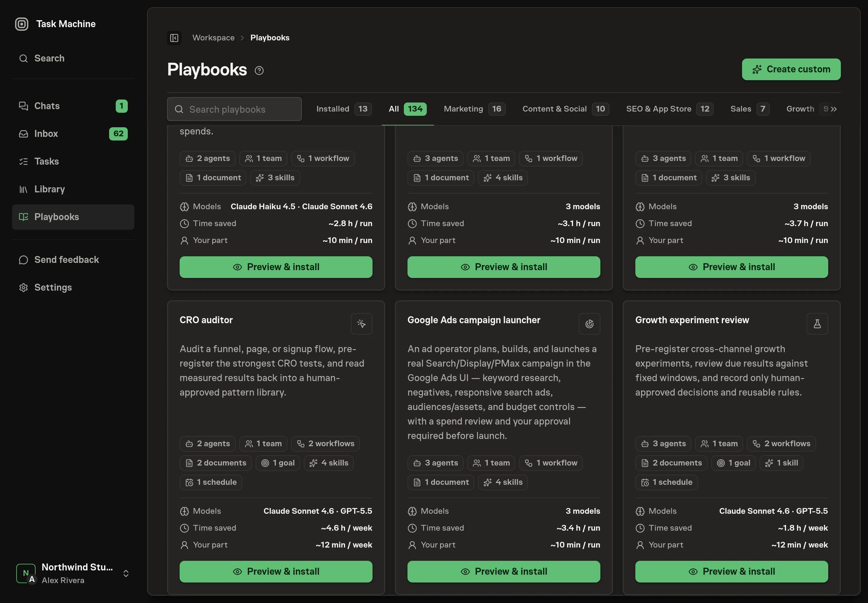Show more tabs with double chevron
This screenshot has width=868, height=603.
pyautogui.click(x=833, y=109)
